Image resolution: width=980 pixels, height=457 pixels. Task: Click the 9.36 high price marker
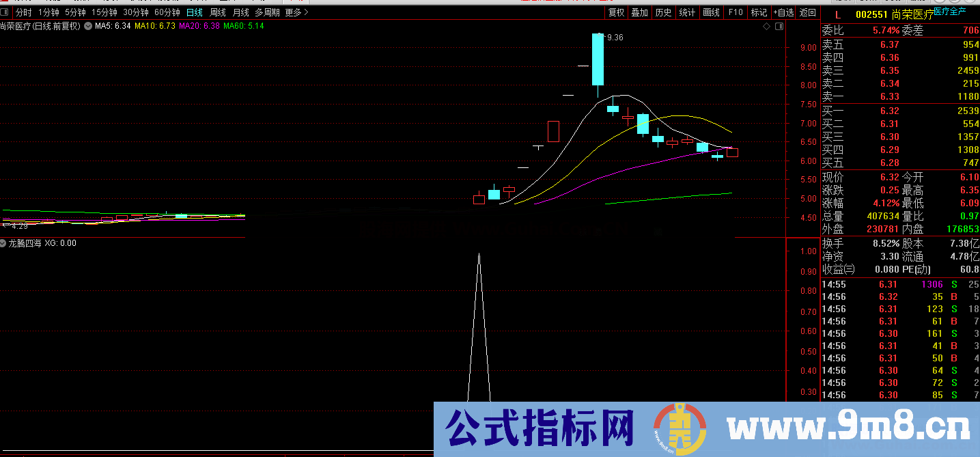(614, 38)
